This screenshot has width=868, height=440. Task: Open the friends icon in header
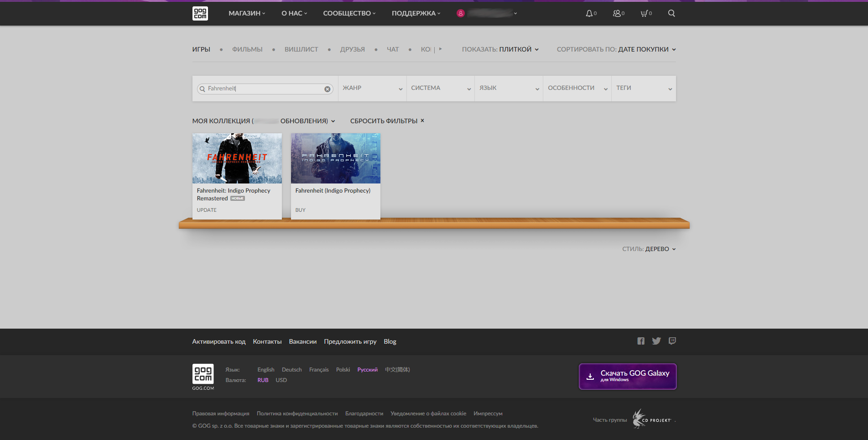pyautogui.click(x=617, y=13)
